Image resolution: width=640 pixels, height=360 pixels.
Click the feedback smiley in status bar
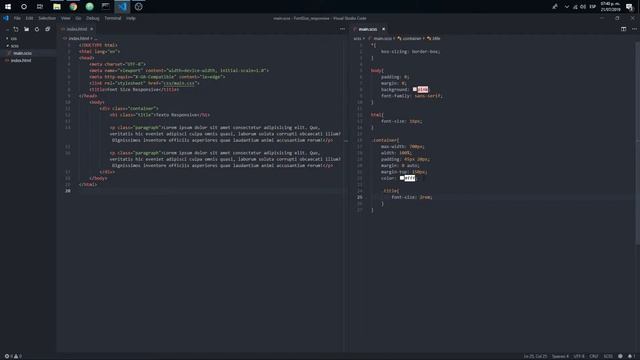click(620, 356)
